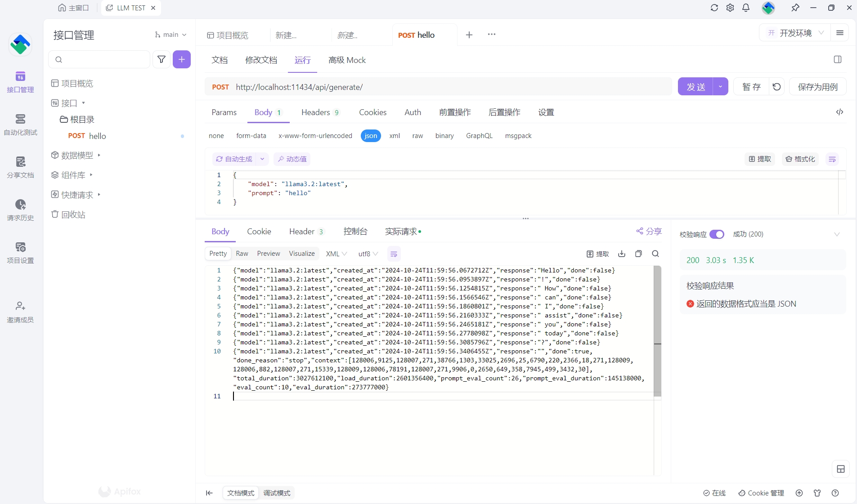857x504 pixels.
Task: Select the binary body type
Action: click(x=444, y=136)
